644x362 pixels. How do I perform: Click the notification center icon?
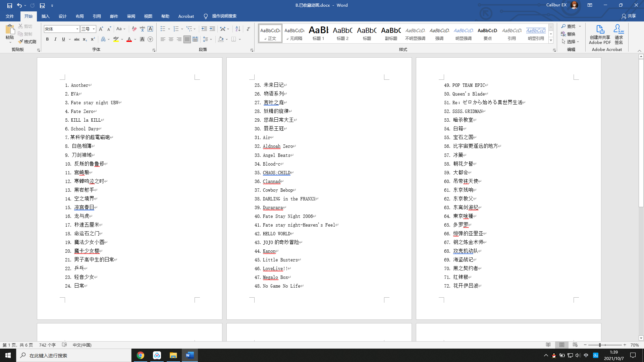click(633, 355)
